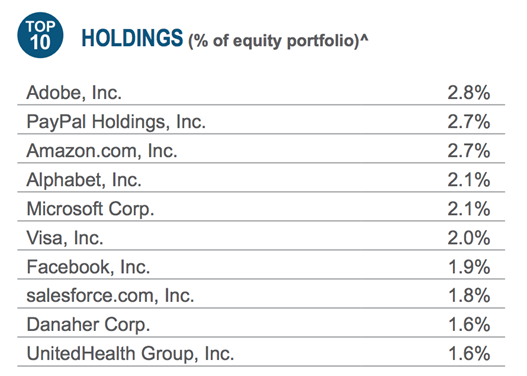Viewport: 527px width, 376px height.
Task: Click the HOLDINGS heading text
Action: [132, 38]
